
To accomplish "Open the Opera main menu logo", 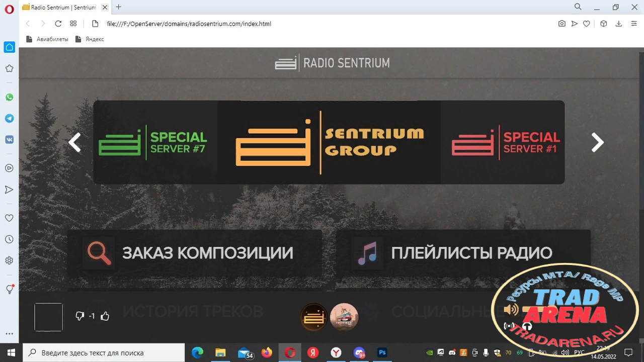I will (9, 10).
